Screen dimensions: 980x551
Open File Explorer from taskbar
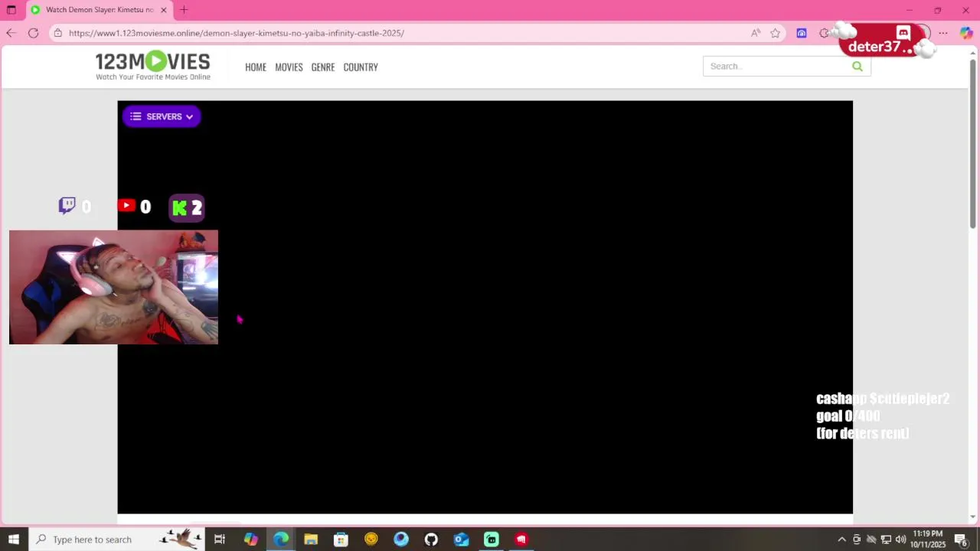click(311, 540)
